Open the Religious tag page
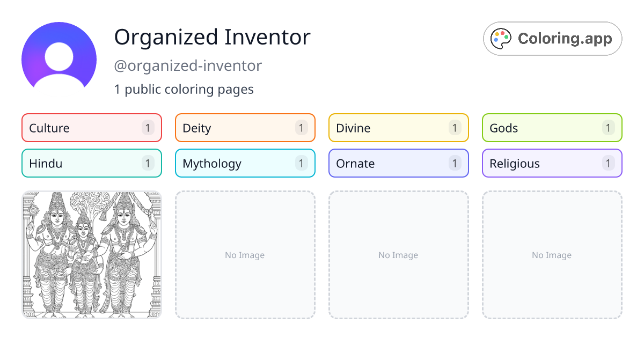644x338 pixels. (x=552, y=163)
